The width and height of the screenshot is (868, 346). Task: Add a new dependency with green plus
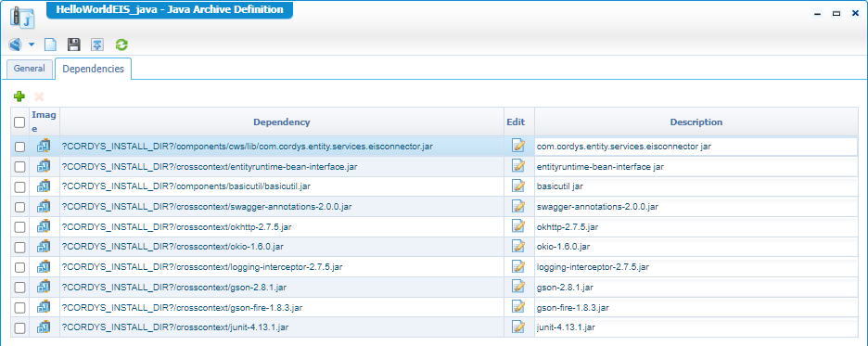click(19, 96)
